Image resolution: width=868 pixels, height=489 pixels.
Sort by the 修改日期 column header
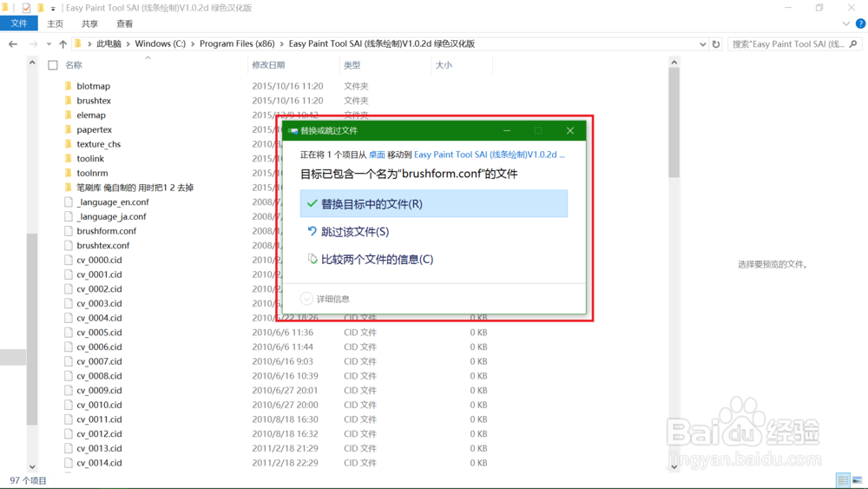pyautogui.click(x=268, y=65)
